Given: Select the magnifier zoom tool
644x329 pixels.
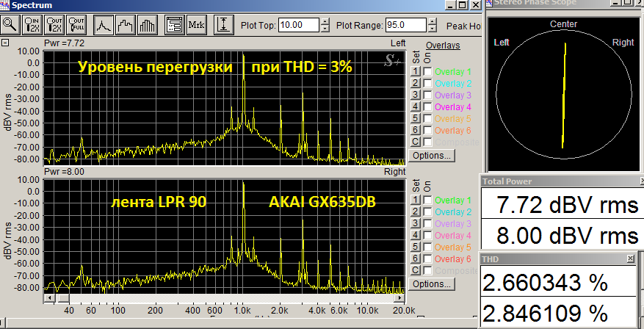Looking at the screenshot, I should pos(10,26).
